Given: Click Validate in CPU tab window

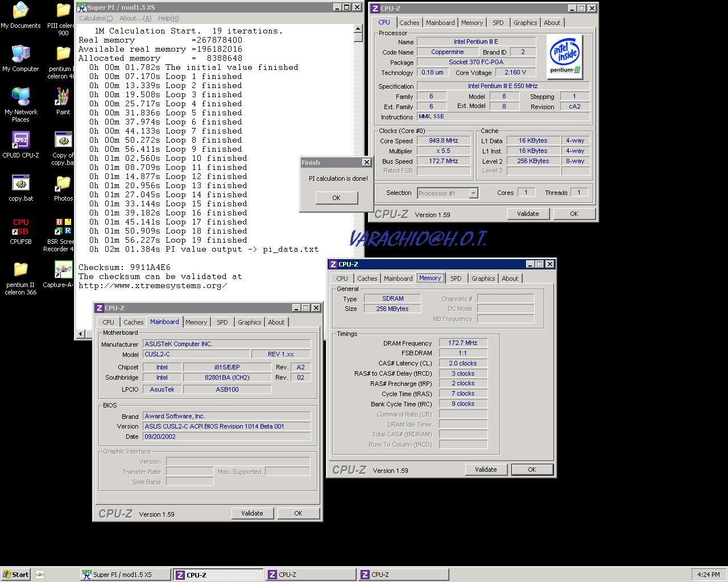Looking at the screenshot, I should click(x=527, y=214).
